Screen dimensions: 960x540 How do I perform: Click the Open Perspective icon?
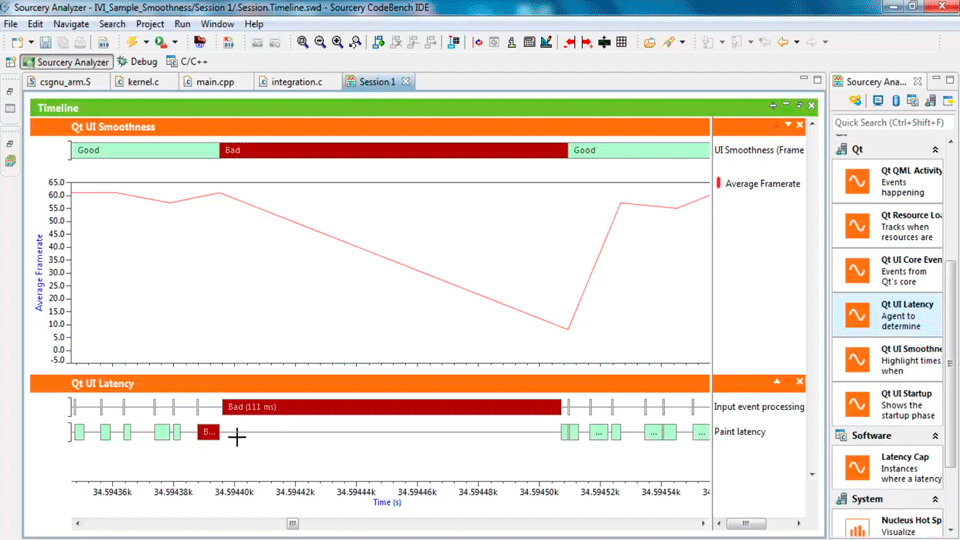click(x=10, y=62)
